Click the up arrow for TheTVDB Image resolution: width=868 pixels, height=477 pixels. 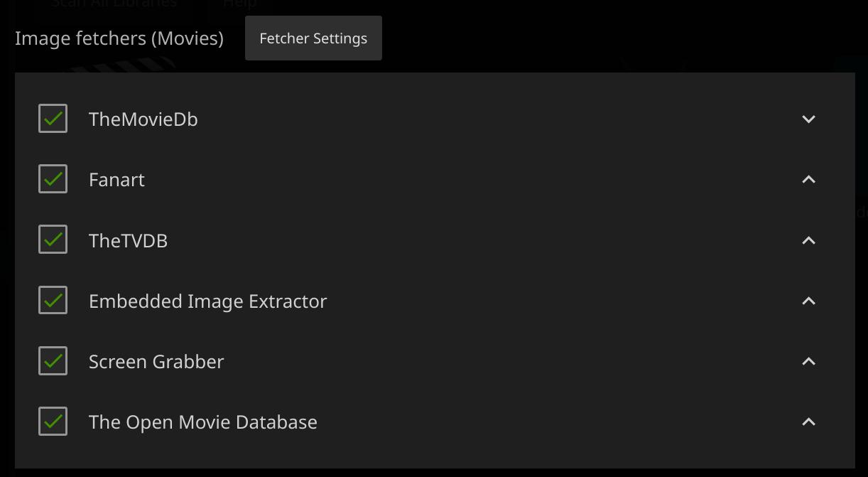pyautogui.click(x=808, y=241)
